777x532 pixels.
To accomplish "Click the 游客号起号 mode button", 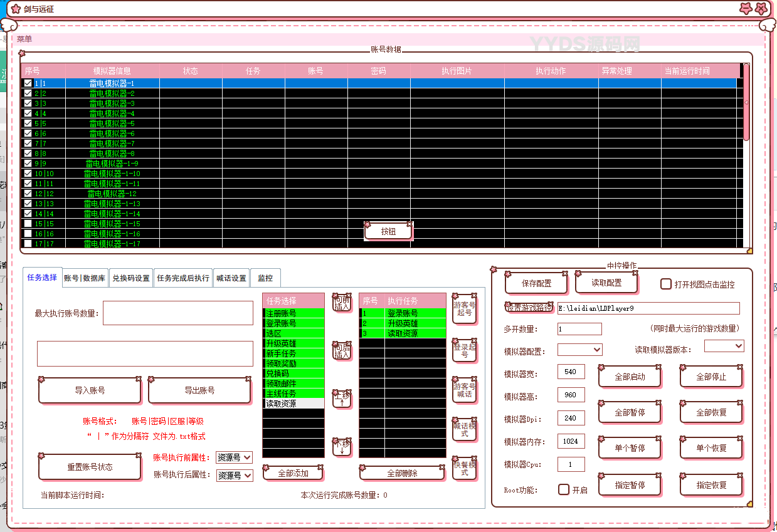I will [464, 308].
